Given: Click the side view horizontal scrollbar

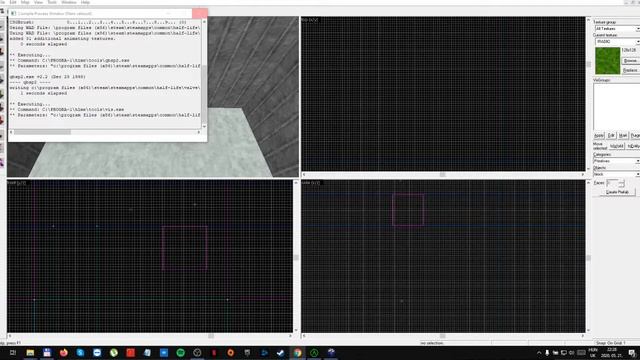Looking at the screenshot, I should 443,336.
